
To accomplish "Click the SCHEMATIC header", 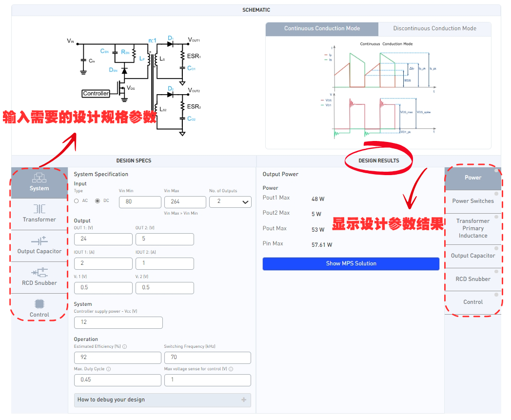I will tap(256, 10).
